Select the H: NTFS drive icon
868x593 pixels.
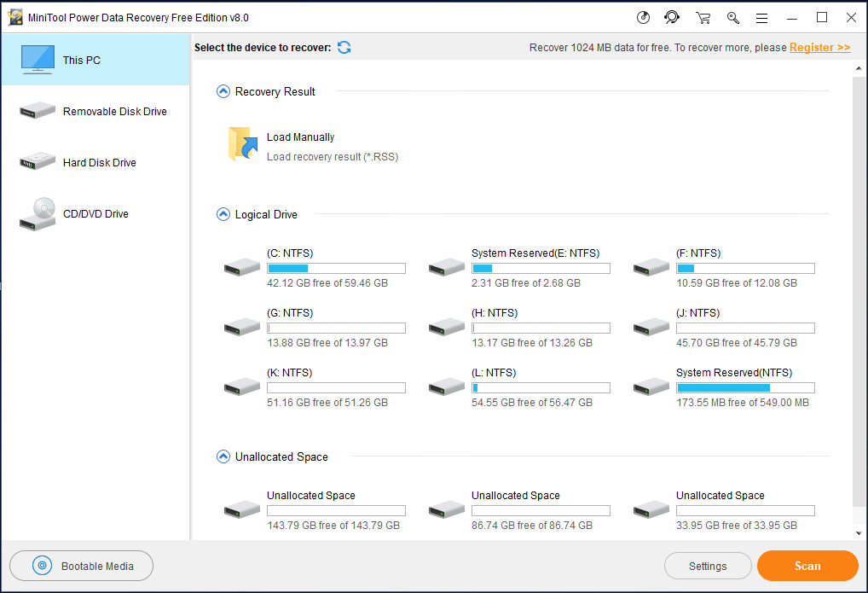coord(447,327)
